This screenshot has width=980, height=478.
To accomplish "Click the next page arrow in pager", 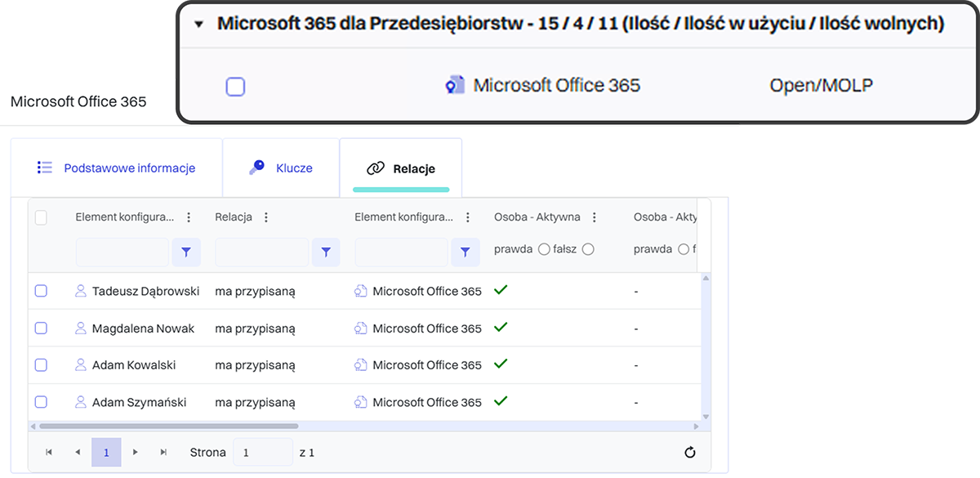I will click(136, 452).
